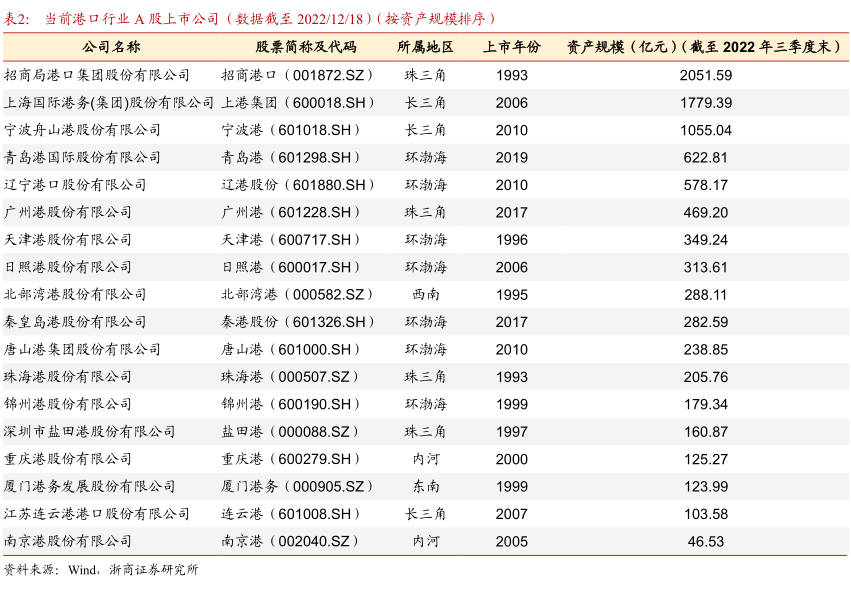Select 珠海港股份有限公司 cell

click(x=67, y=377)
